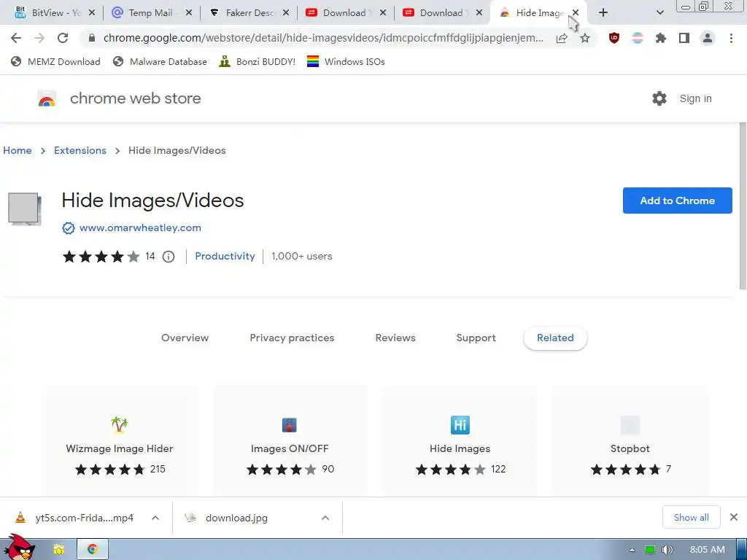Visit www.omarwheatley.com publisher link
747x560 pixels.
[x=140, y=228]
